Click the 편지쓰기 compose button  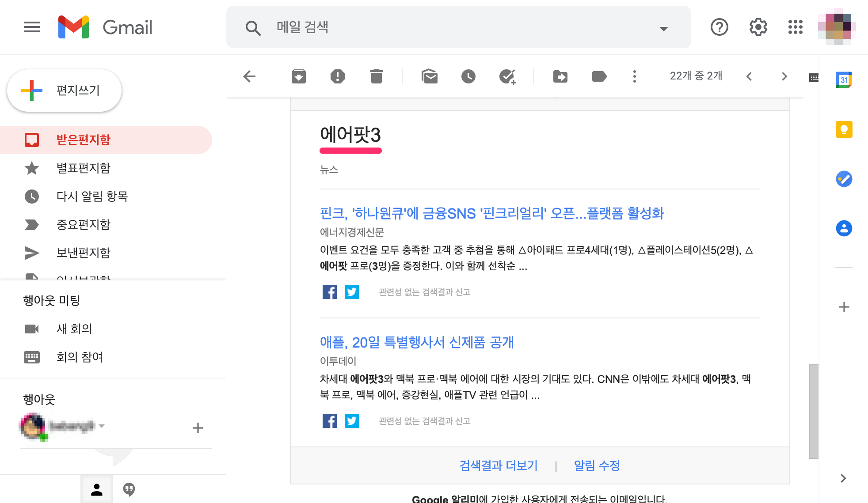pos(65,91)
